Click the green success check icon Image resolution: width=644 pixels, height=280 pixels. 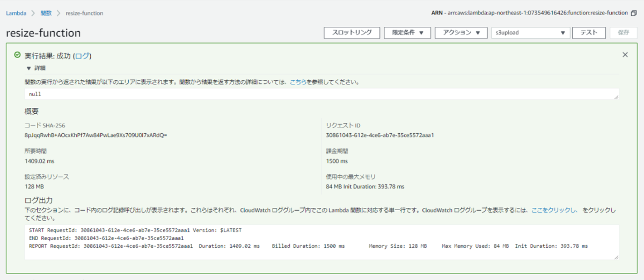[17, 55]
